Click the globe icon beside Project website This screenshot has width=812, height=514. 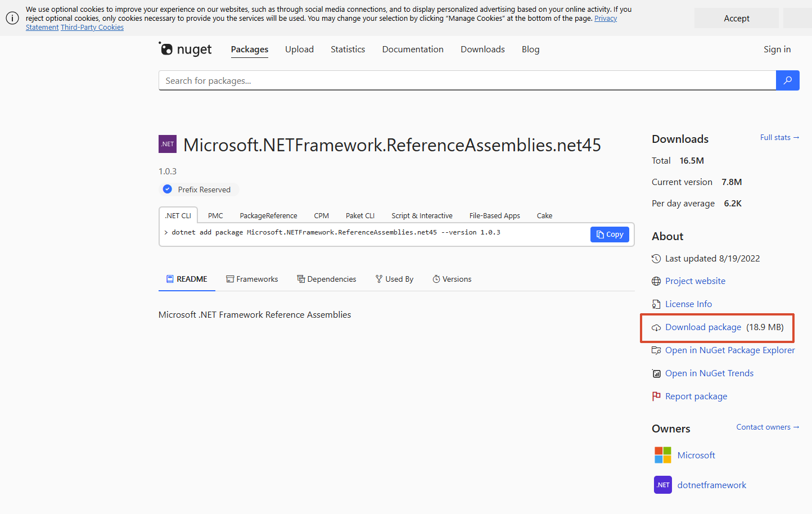pos(656,281)
